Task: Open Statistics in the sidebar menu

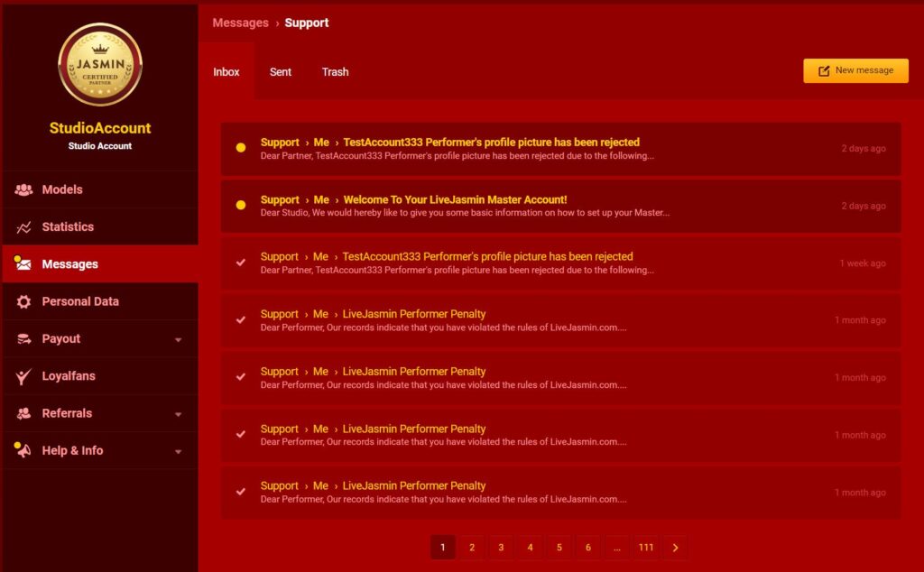Action: point(100,226)
